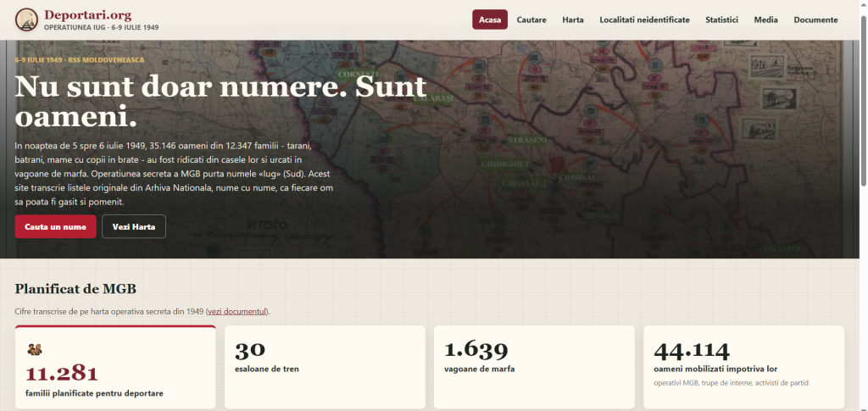Image resolution: width=868 pixels, height=411 pixels.
Task: Click the CHISINAU label on the map
Action: pos(578,178)
